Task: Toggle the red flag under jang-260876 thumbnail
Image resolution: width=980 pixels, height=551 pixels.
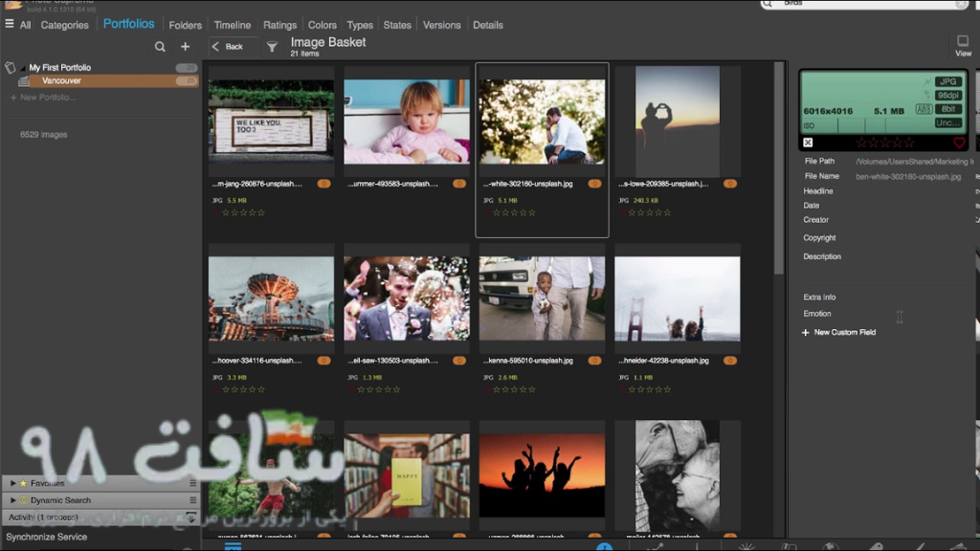Action: pyautogui.click(x=216, y=213)
